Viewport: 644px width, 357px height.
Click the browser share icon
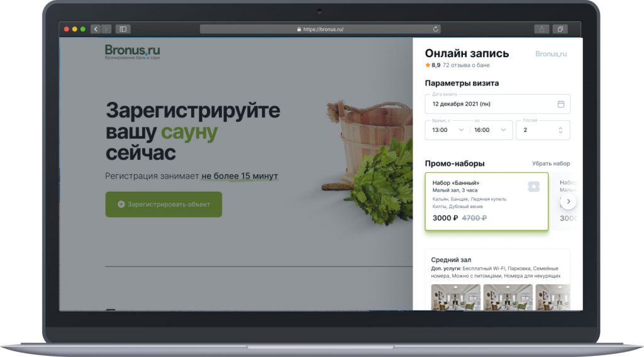click(541, 29)
